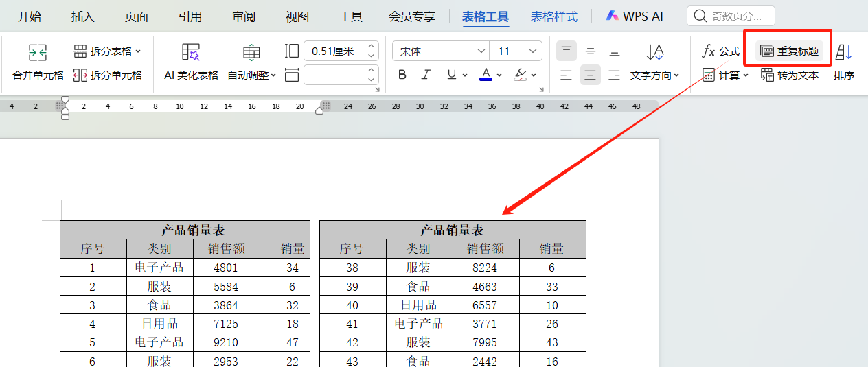This screenshot has height=367, width=868.
Task: Click the column width icon
Action: pos(292,75)
